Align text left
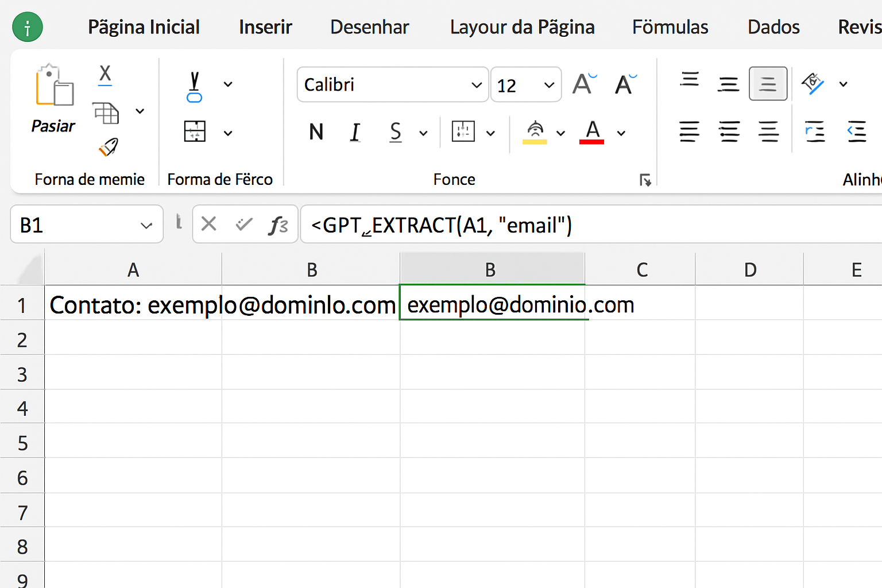This screenshot has width=882, height=588. [x=689, y=132]
